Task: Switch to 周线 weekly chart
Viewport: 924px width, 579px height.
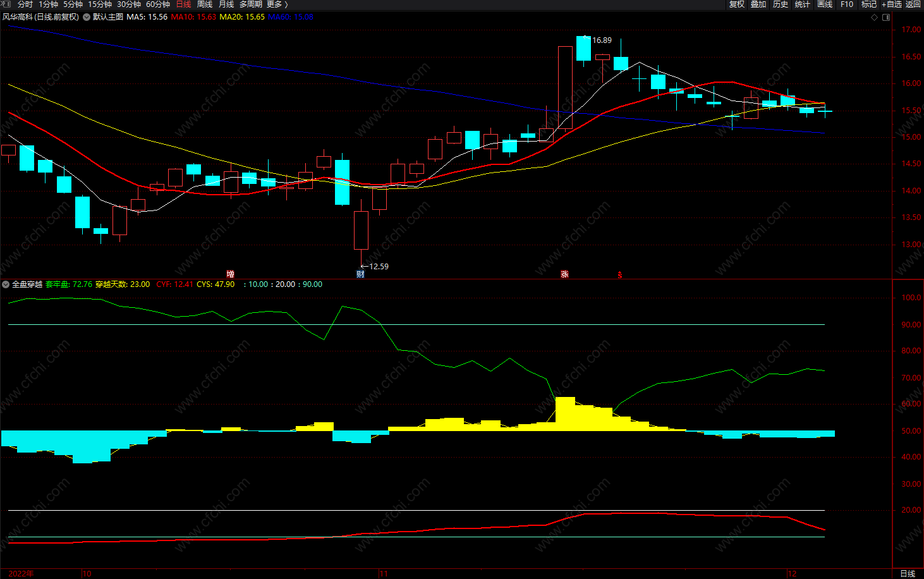Action: (205, 4)
